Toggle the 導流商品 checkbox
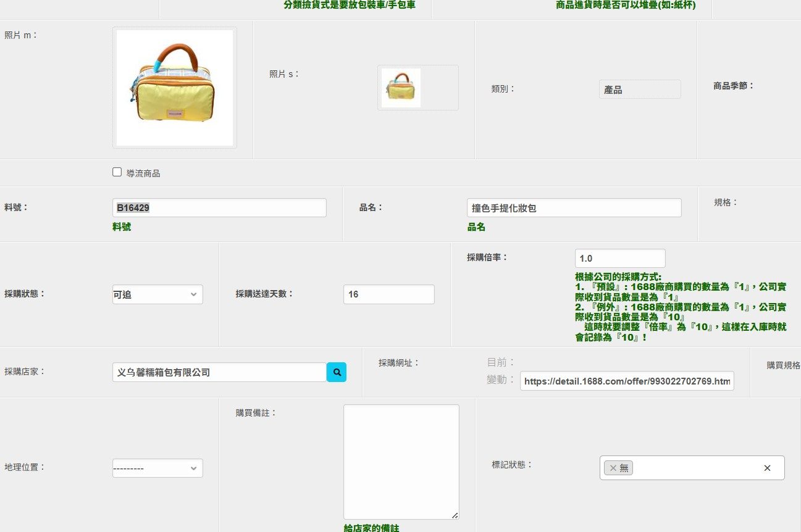 (x=117, y=172)
